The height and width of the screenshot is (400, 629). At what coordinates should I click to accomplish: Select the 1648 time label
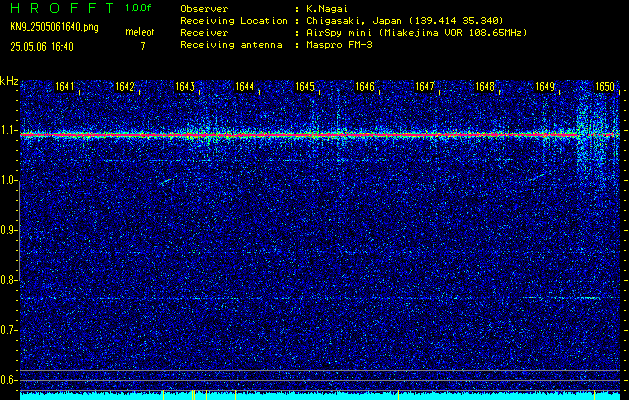485,87
